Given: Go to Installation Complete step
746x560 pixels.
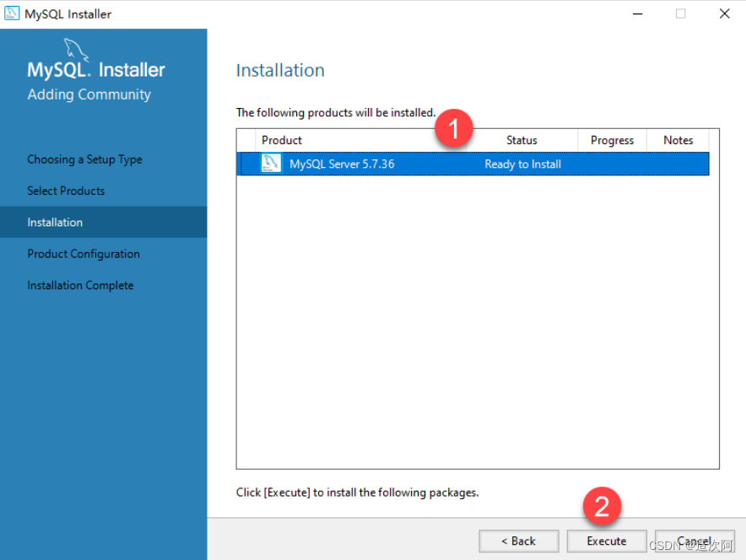Looking at the screenshot, I should coord(80,285).
